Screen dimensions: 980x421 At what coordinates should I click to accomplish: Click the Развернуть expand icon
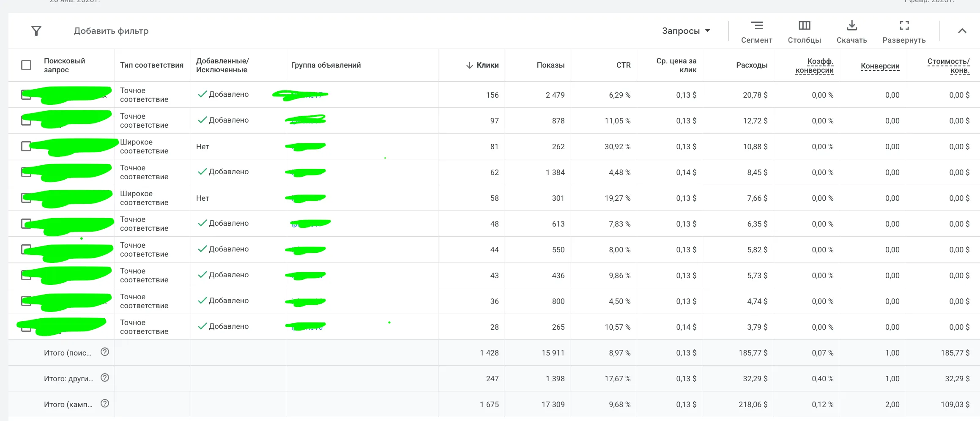[904, 26]
